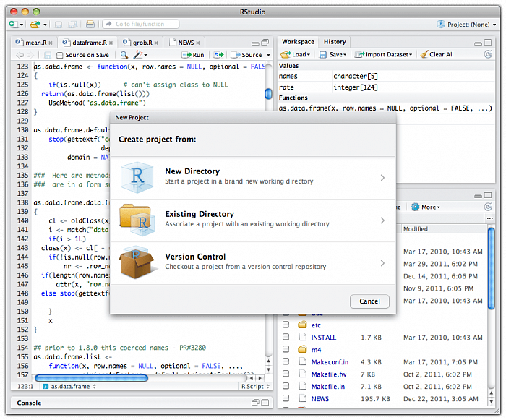Check the Makefile.in checkbox
The image size is (506, 420).
point(286,386)
